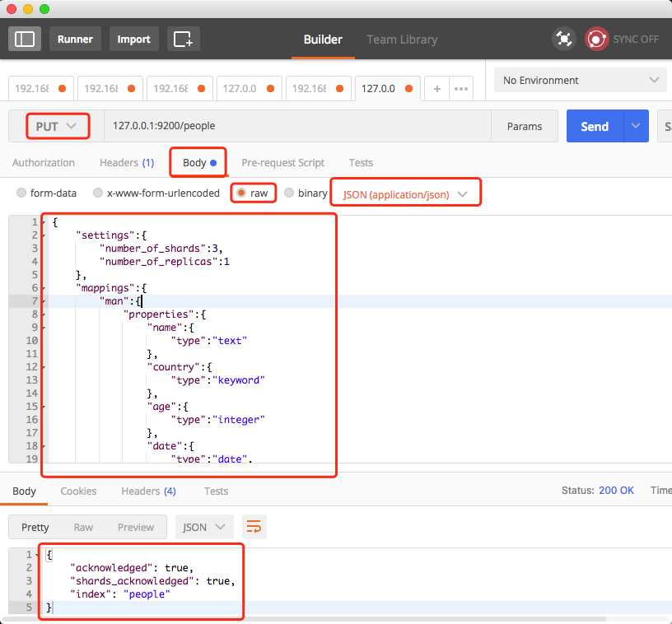672x624 pixels.
Task: Open the JSON (application/json) content type dropdown
Action: 405,194
